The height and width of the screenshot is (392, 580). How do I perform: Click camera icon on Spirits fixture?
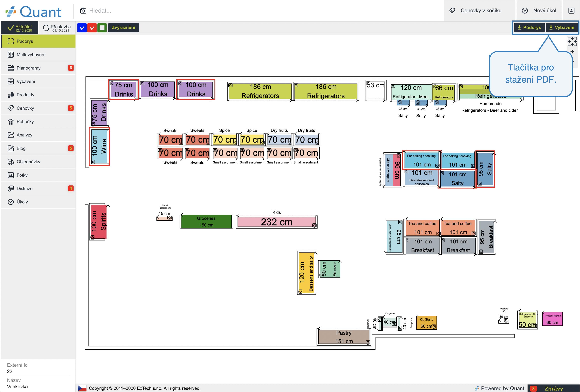pyautogui.click(x=92, y=237)
